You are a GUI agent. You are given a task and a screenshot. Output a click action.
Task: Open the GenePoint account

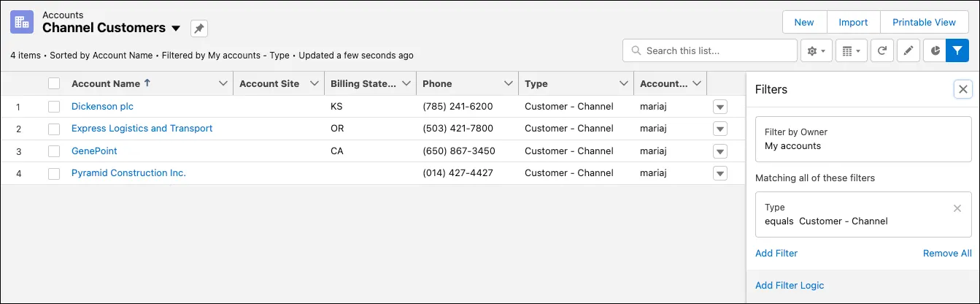point(94,151)
